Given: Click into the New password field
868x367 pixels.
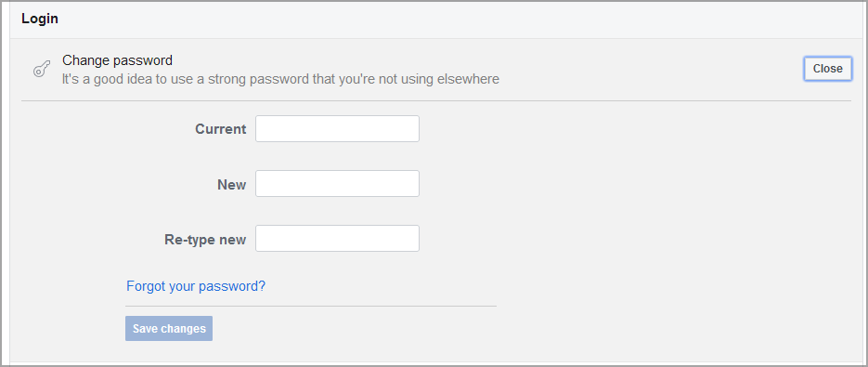Looking at the screenshot, I should click(x=337, y=184).
